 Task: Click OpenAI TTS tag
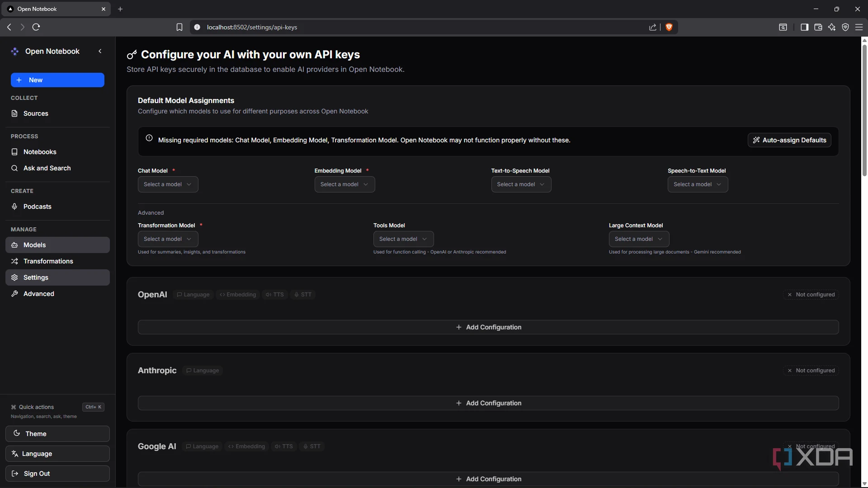point(275,295)
